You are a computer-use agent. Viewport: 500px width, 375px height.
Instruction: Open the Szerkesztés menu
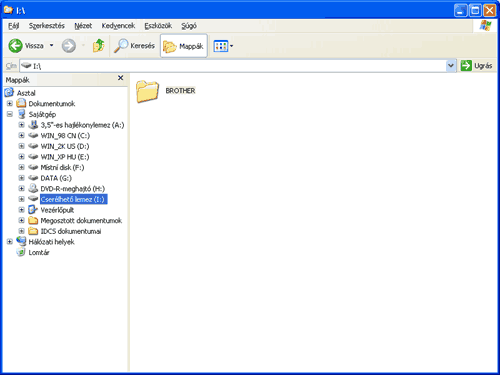click(x=47, y=26)
